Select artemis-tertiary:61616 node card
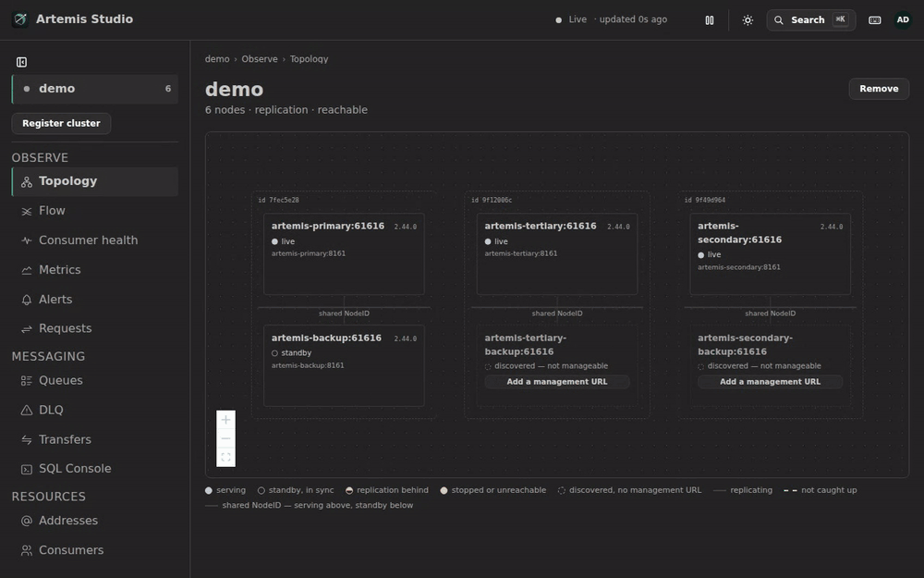This screenshot has height=578, width=924. point(557,254)
